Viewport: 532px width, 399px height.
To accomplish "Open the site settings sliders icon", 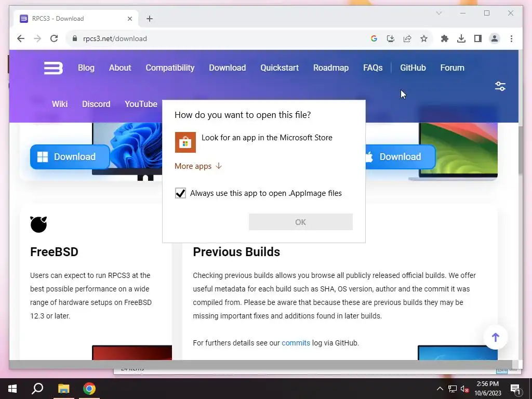I will (x=500, y=86).
